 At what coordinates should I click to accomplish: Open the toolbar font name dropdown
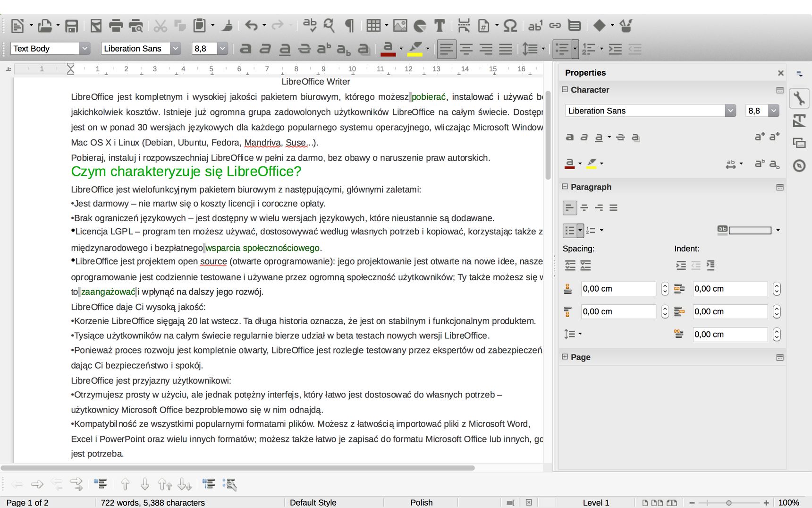176,48
